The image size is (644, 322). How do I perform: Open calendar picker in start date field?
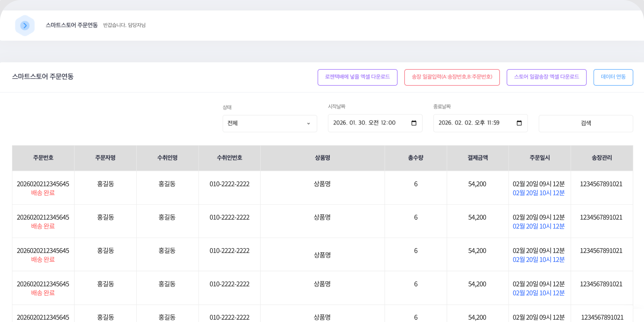coord(414,123)
